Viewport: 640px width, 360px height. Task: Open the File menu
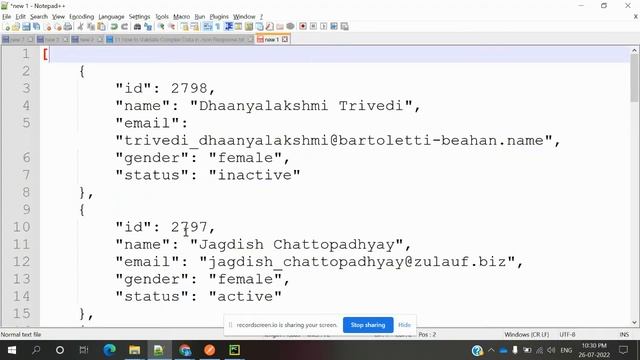[x=7, y=17]
